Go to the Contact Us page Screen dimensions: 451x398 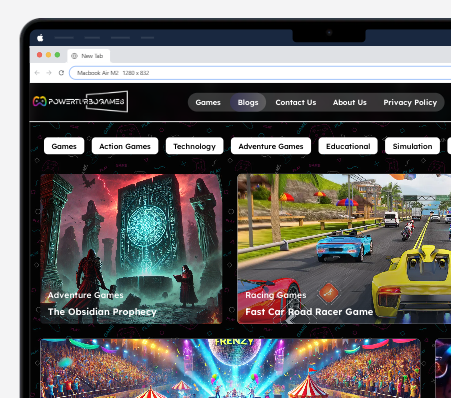pos(296,102)
